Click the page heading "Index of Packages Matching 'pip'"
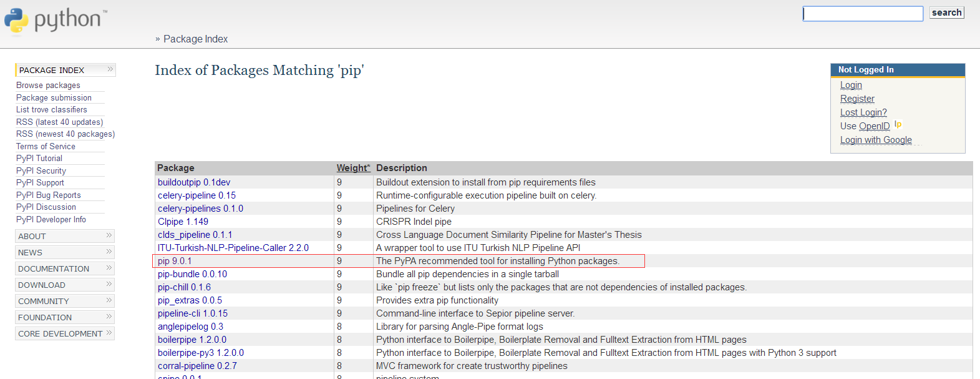 260,71
